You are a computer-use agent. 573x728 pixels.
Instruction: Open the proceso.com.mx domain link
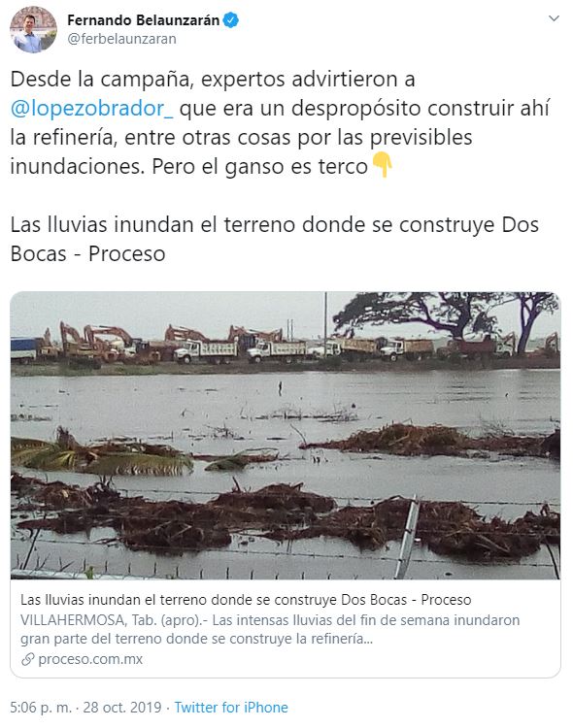pos(90,659)
